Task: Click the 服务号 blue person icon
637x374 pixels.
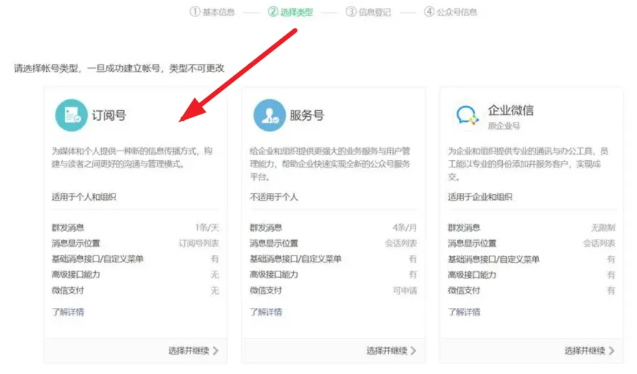Action: [x=269, y=115]
